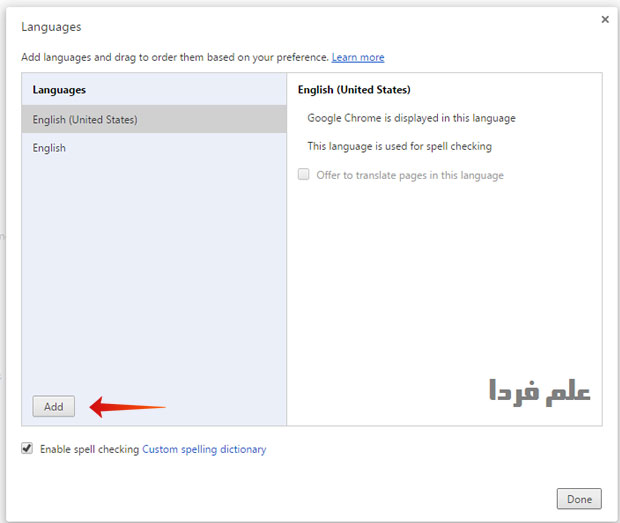Screen dimensions: 620x523
Task: Click the 'Google Chrome is displayed in this language' text
Action: click(411, 118)
